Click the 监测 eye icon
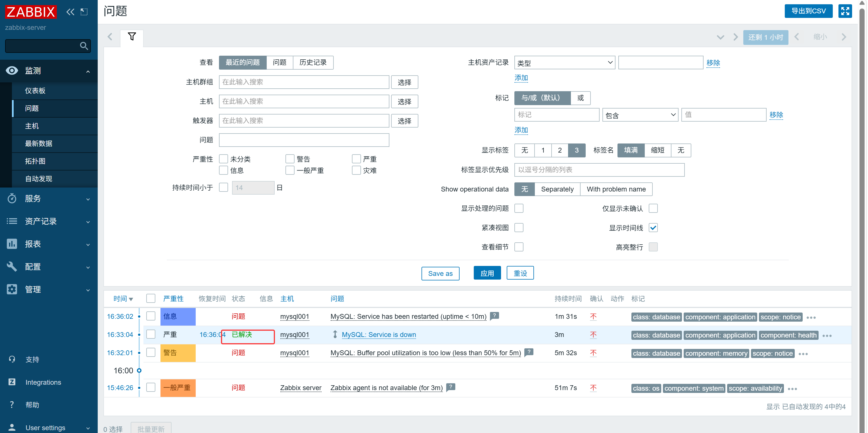 tap(12, 70)
